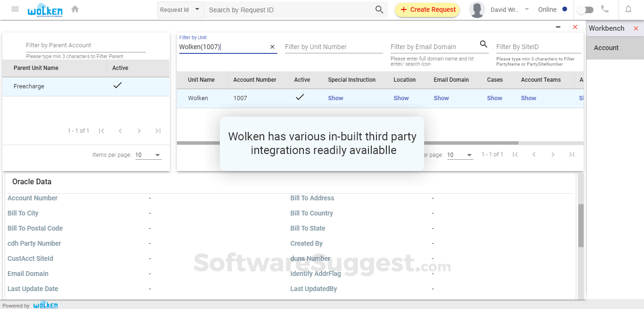Click the Active checkmark in Wolken row
The width and height of the screenshot is (644, 309).
coord(300,97)
